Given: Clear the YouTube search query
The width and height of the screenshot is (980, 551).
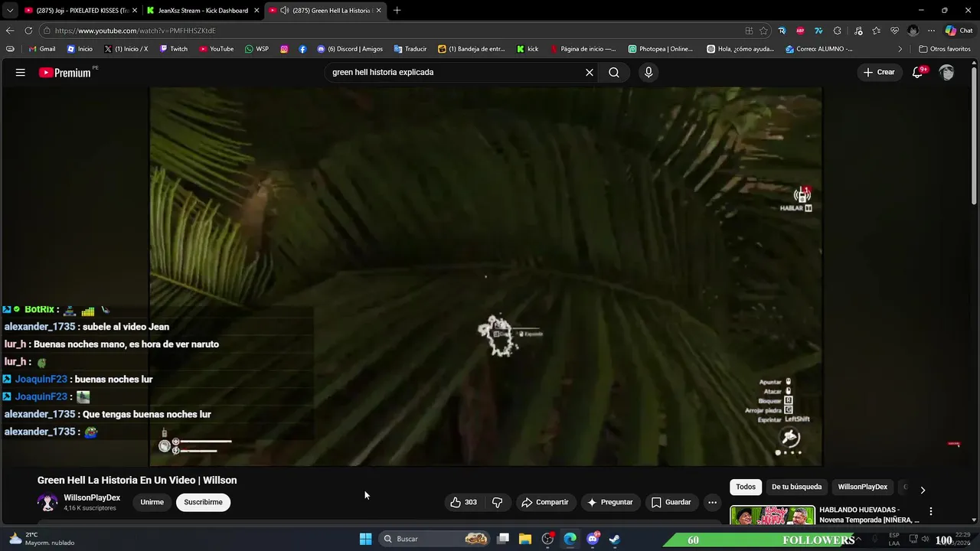Looking at the screenshot, I should point(590,73).
